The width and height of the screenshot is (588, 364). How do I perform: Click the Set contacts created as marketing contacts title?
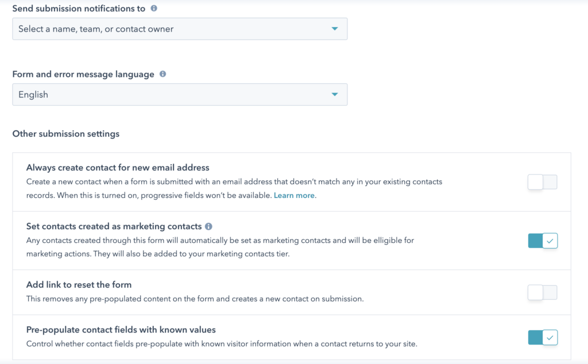114,226
